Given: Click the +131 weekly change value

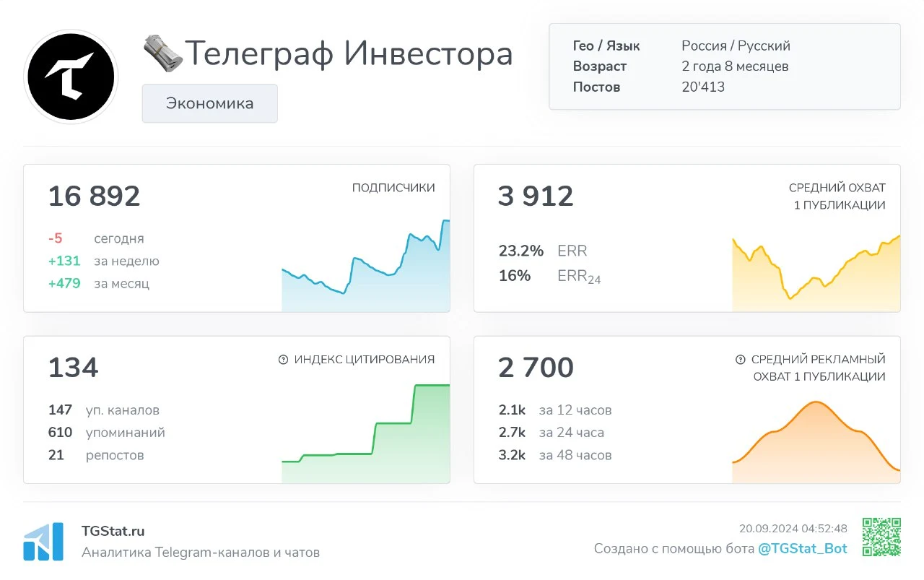Looking at the screenshot, I should click(x=64, y=261).
